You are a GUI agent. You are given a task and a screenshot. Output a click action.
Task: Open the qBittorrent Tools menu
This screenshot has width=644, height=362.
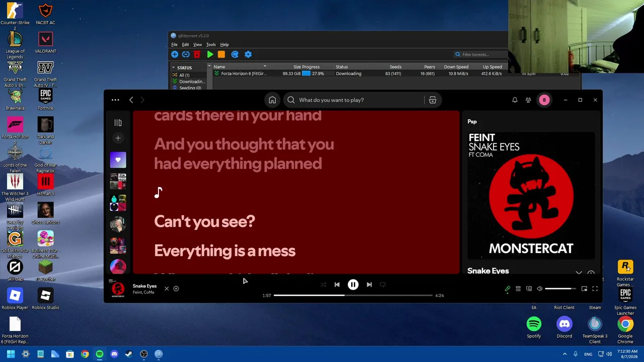(x=211, y=45)
